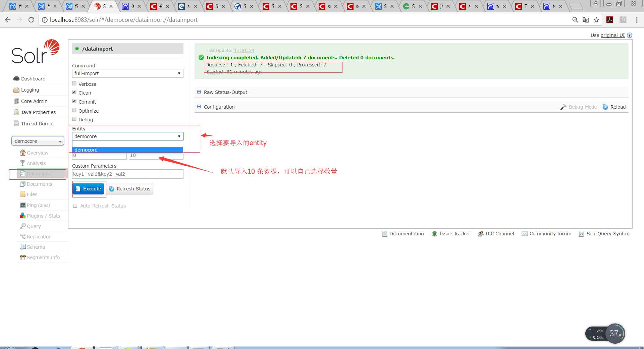Click the browser address bar URL

point(124,20)
